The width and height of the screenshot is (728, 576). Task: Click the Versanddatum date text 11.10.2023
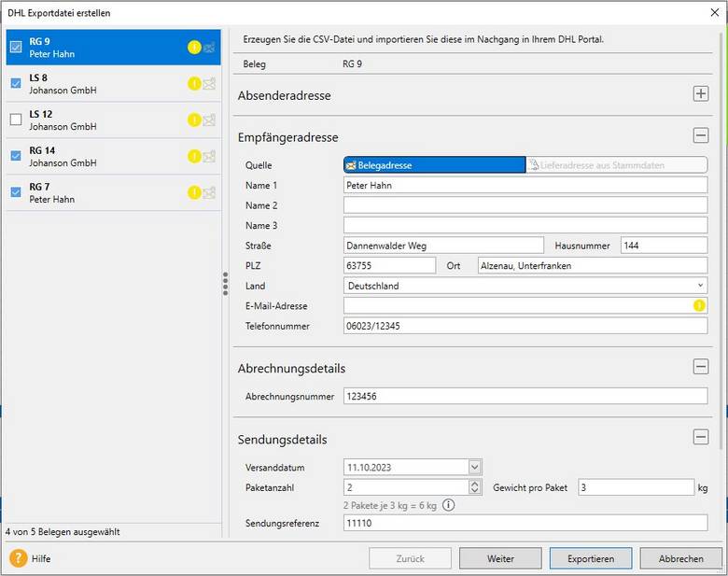(x=369, y=468)
